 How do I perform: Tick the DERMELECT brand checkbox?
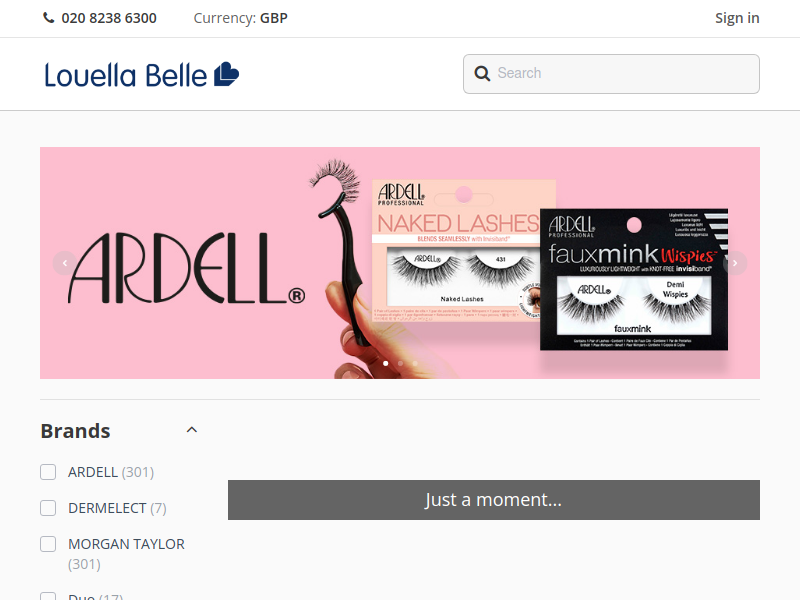pos(48,508)
